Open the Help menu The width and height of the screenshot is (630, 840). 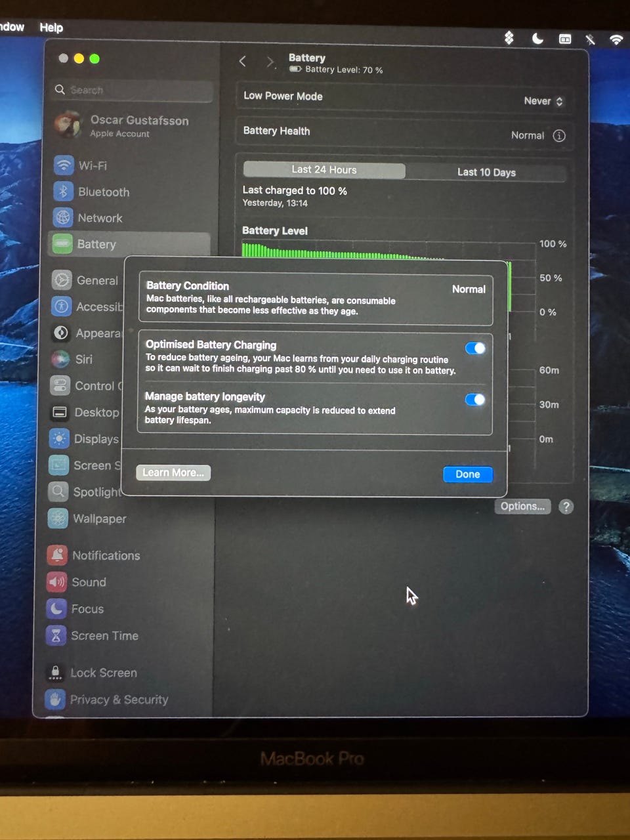pos(51,28)
